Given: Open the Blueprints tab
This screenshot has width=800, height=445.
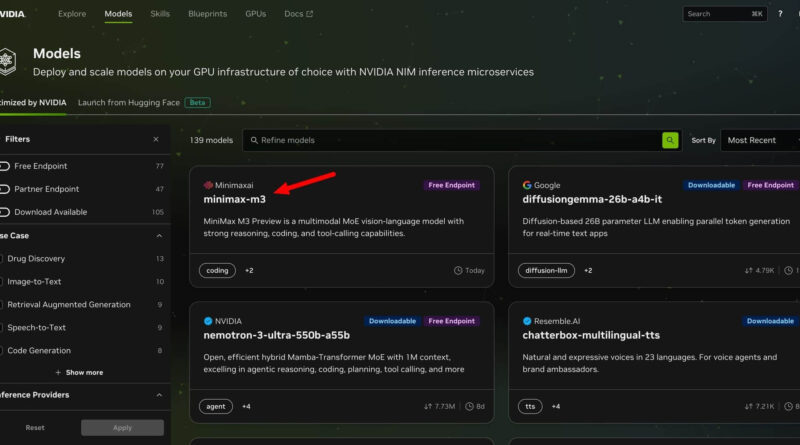Looking at the screenshot, I should (207, 14).
